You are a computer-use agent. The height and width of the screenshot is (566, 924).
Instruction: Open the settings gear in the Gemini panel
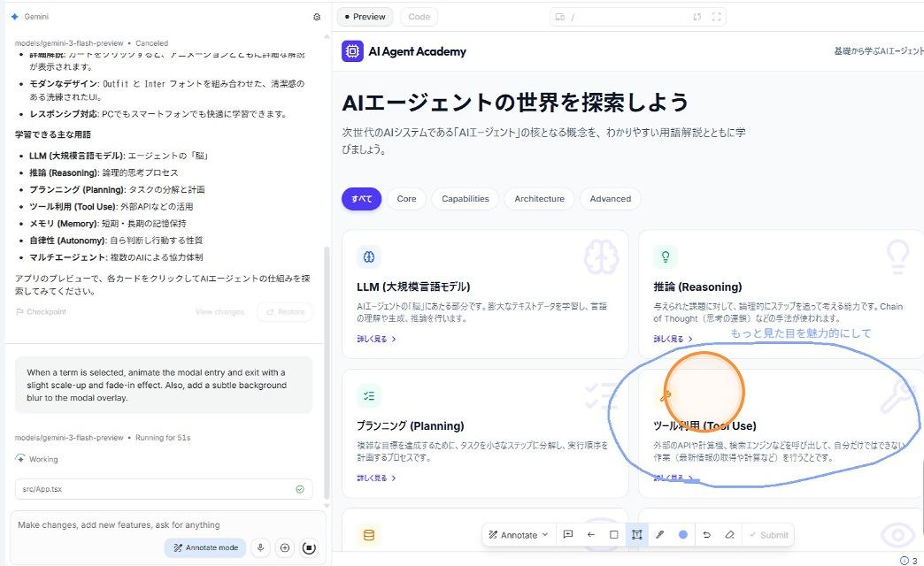pos(317,17)
